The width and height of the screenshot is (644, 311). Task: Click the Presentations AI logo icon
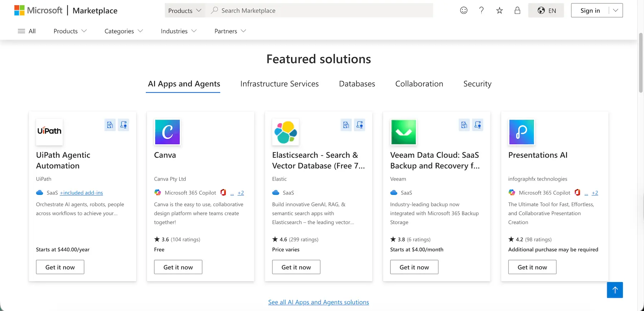(522, 132)
